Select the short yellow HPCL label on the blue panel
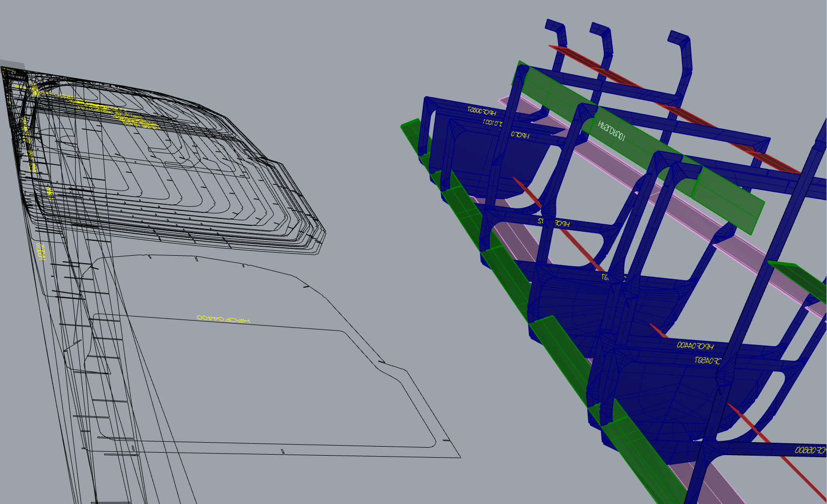The width and height of the screenshot is (827, 504). 520,135
